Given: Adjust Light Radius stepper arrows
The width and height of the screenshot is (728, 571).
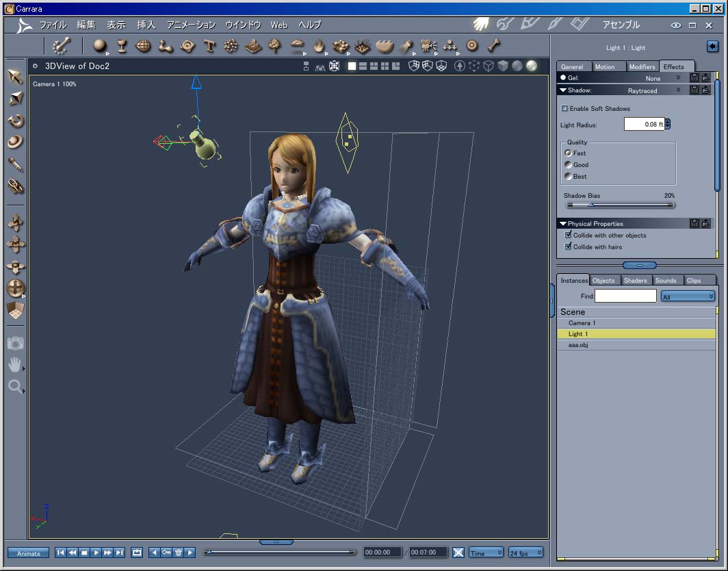Looking at the screenshot, I should point(668,124).
